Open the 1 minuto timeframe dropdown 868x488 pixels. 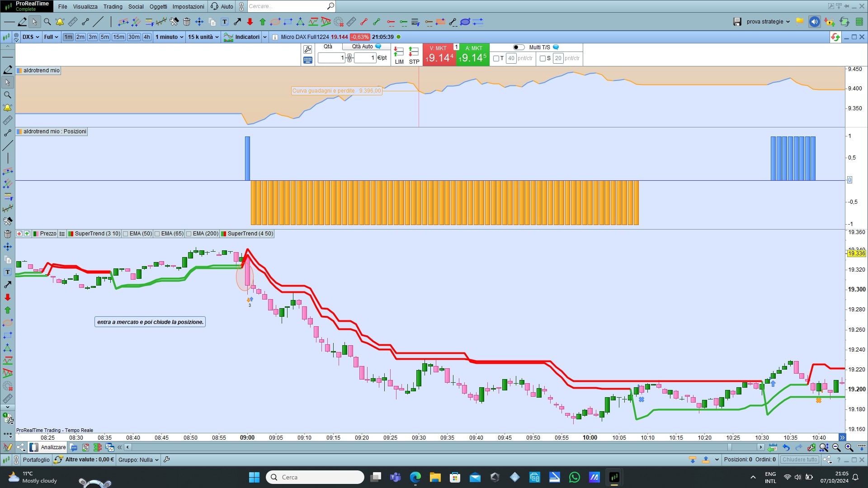(169, 37)
